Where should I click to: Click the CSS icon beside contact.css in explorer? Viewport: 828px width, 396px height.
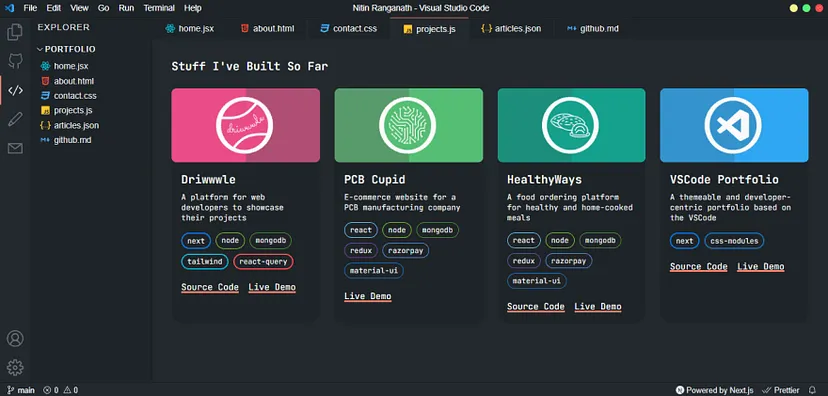(x=45, y=96)
